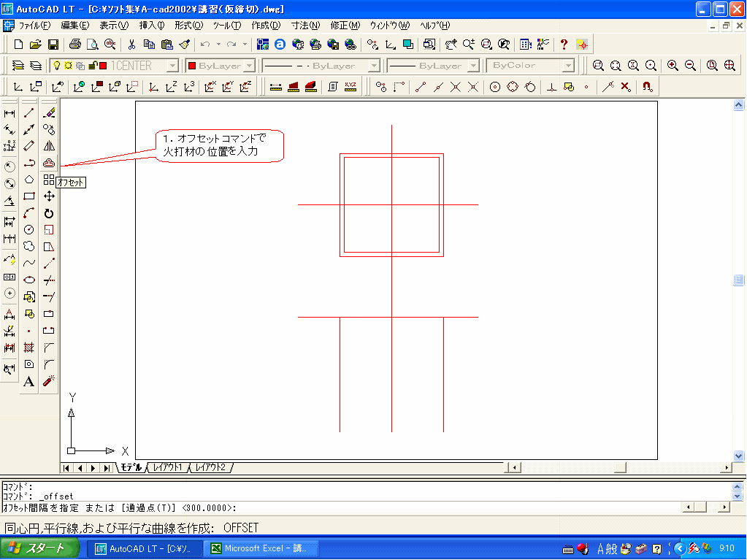The height and width of the screenshot is (560, 747).
Task: Expand the Undo history arrow
Action: pyautogui.click(x=218, y=45)
